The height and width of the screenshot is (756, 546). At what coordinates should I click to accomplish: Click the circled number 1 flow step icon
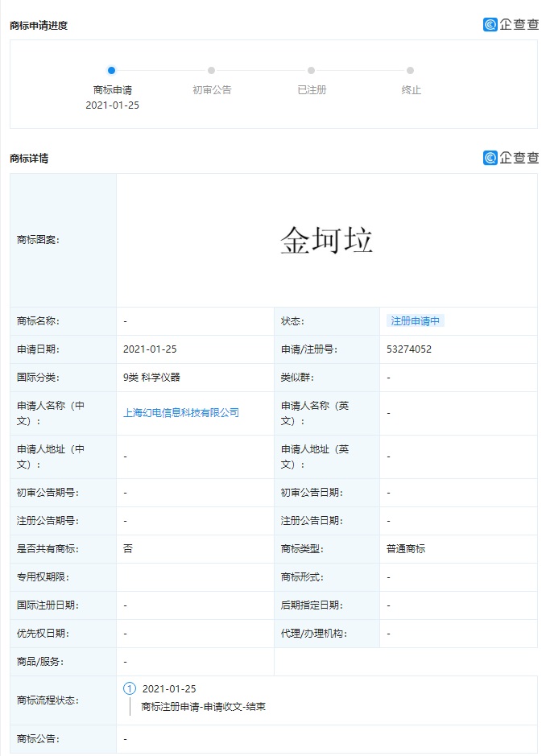130,688
